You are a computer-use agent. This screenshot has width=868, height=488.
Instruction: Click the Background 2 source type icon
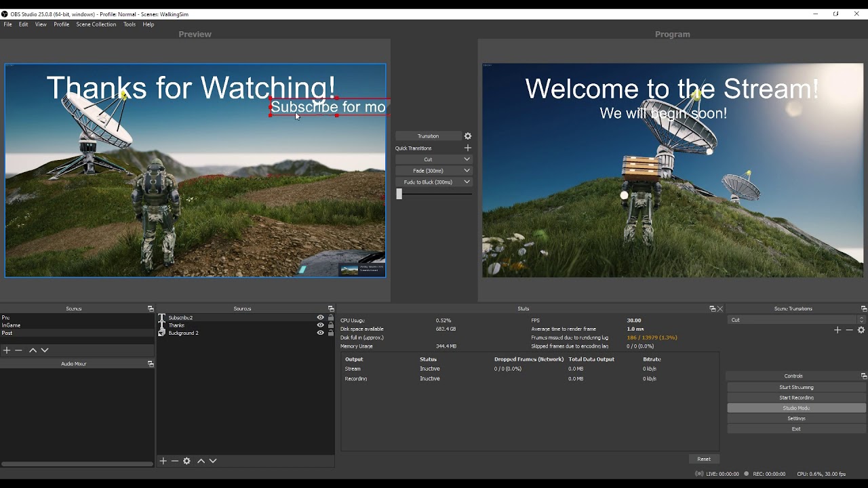pos(162,333)
